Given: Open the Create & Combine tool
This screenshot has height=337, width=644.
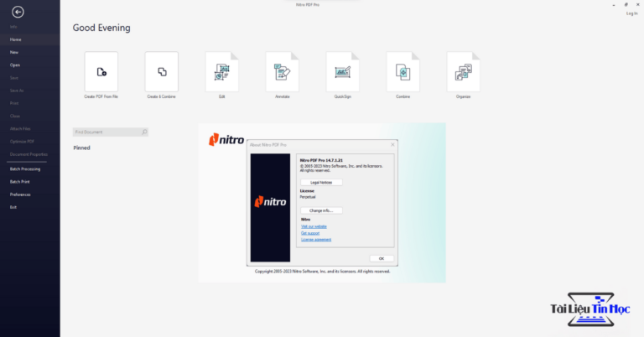Looking at the screenshot, I should pyautogui.click(x=161, y=72).
